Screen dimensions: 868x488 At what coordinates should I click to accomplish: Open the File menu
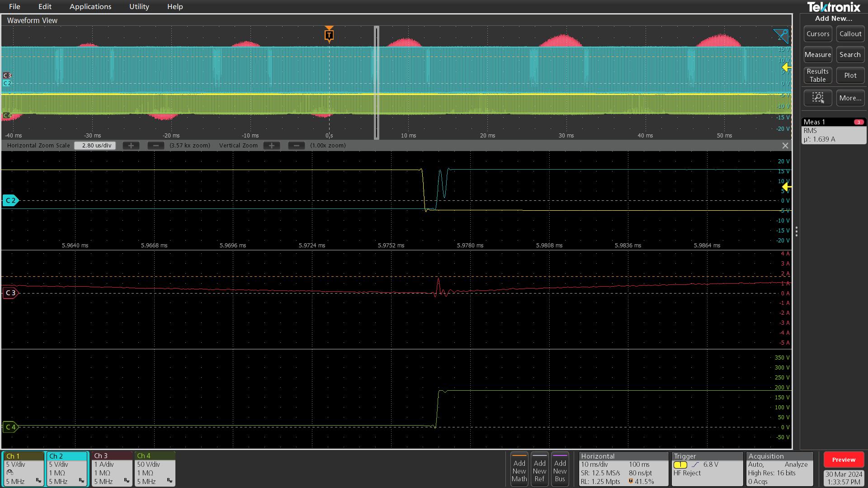point(14,6)
